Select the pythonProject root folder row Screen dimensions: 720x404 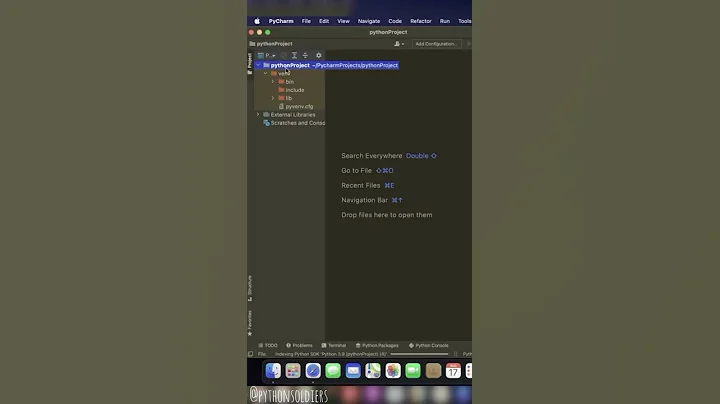click(x=326, y=65)
